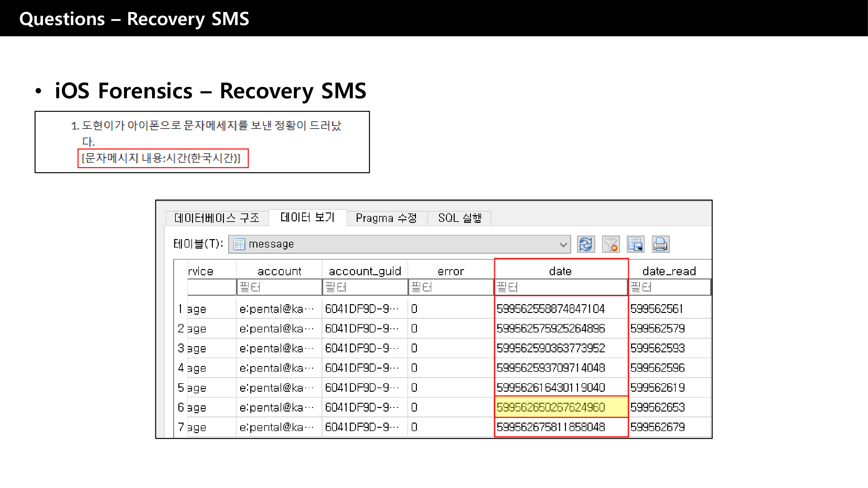Click the save table as icon
Image resolution: width=868 pixels, height=488 pixels.
(x=636, y=244)
